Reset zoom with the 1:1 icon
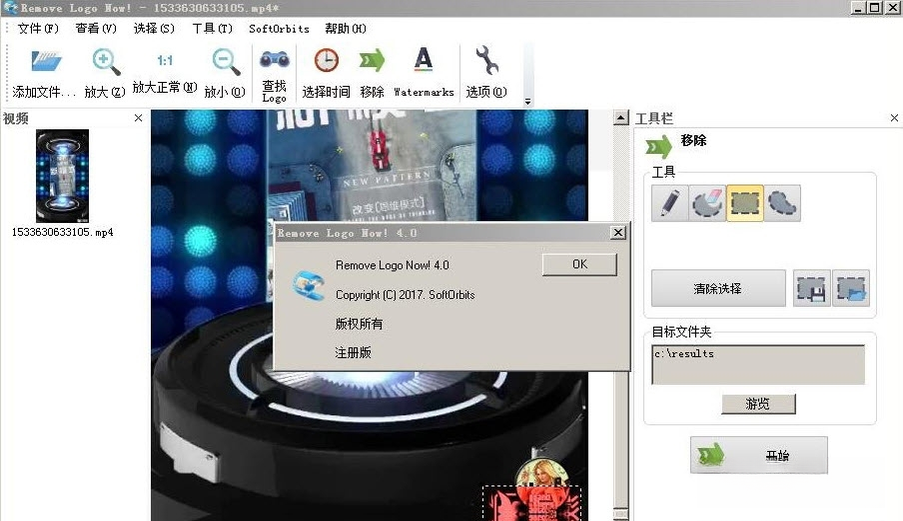 [165, 60]
